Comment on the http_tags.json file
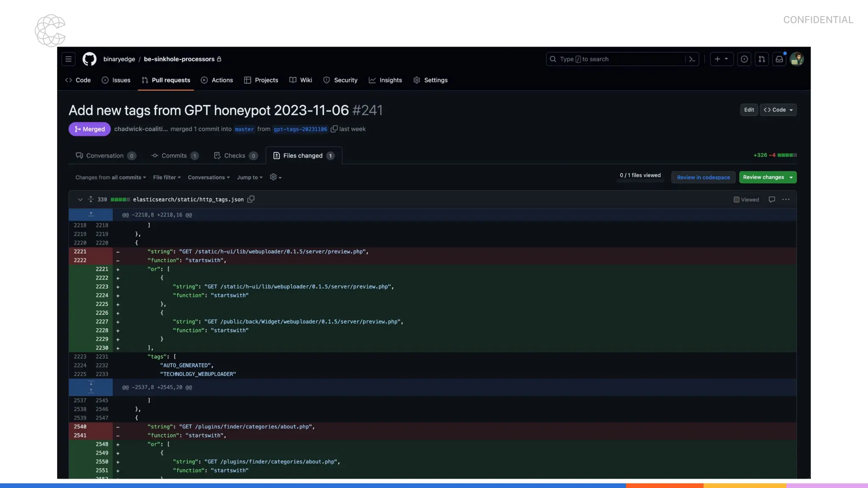Viewport: 868px width, 488px height. coord(772,200)
